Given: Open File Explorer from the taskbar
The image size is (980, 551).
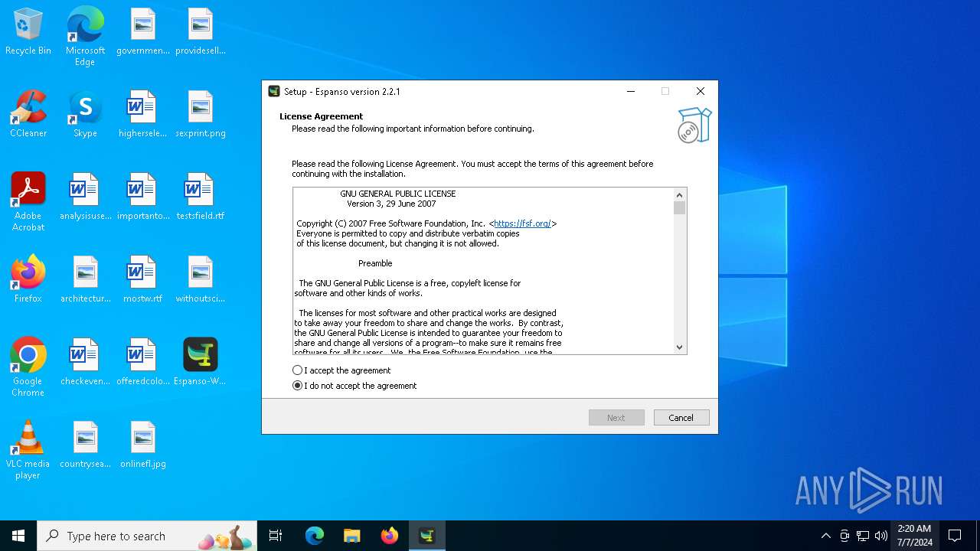Looking at the screenshot, I should (352, 536).
